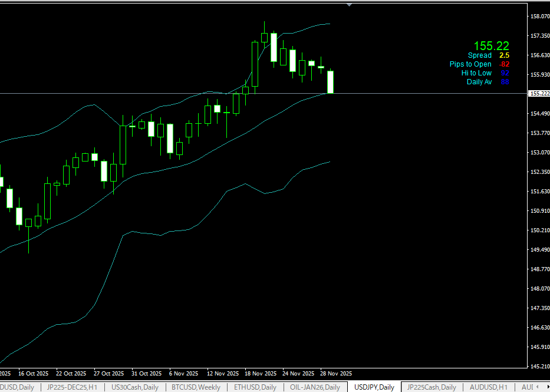Viewport: 550px width, 392px height.
Task: Select the BTCUSD,Weekly chart tab
Action: coord(197,387)
